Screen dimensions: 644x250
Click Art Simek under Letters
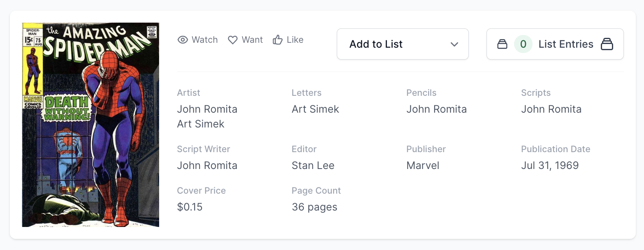coord(315,109)
